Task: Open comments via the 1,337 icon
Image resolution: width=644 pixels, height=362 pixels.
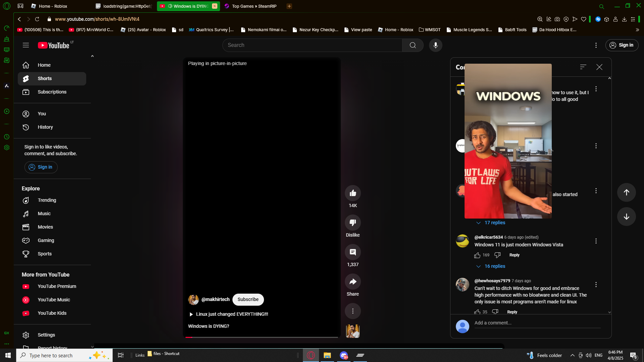Action: pos(353,252)
